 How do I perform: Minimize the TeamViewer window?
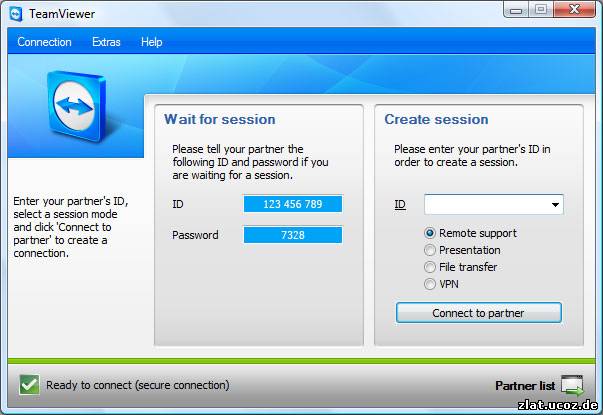tap(516, 10)
